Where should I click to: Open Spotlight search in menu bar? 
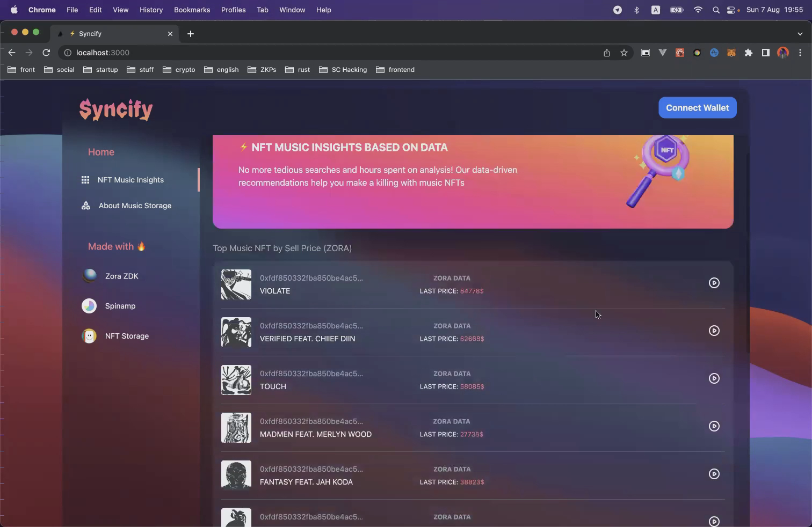tap(715, 10)
